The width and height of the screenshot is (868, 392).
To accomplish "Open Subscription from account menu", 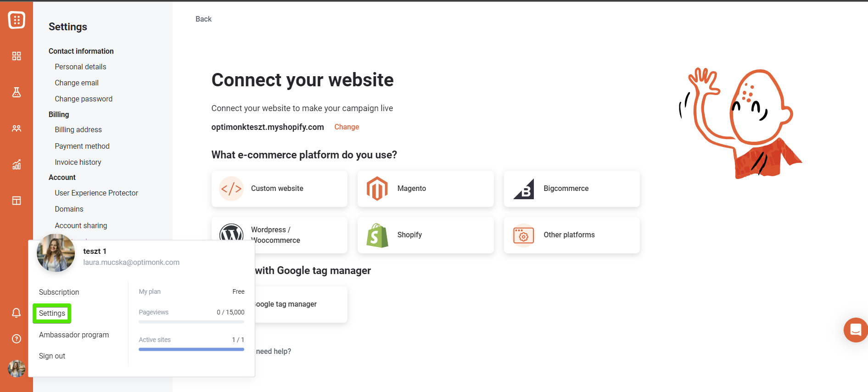I will tap(59, 292).
